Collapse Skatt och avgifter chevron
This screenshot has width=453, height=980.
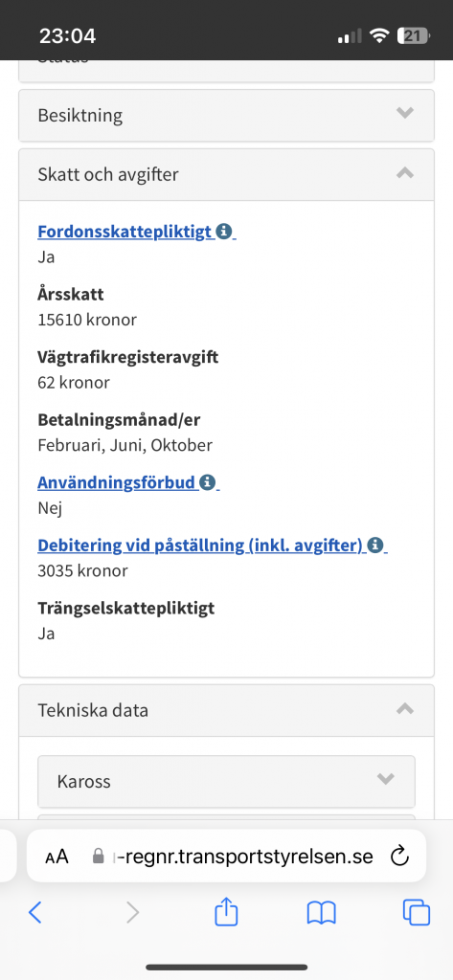tap(405, 172)
